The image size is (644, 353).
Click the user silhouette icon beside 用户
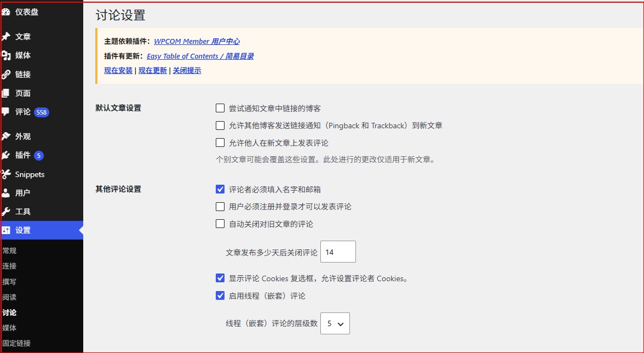pyautogui.click(x=5, y=193)
